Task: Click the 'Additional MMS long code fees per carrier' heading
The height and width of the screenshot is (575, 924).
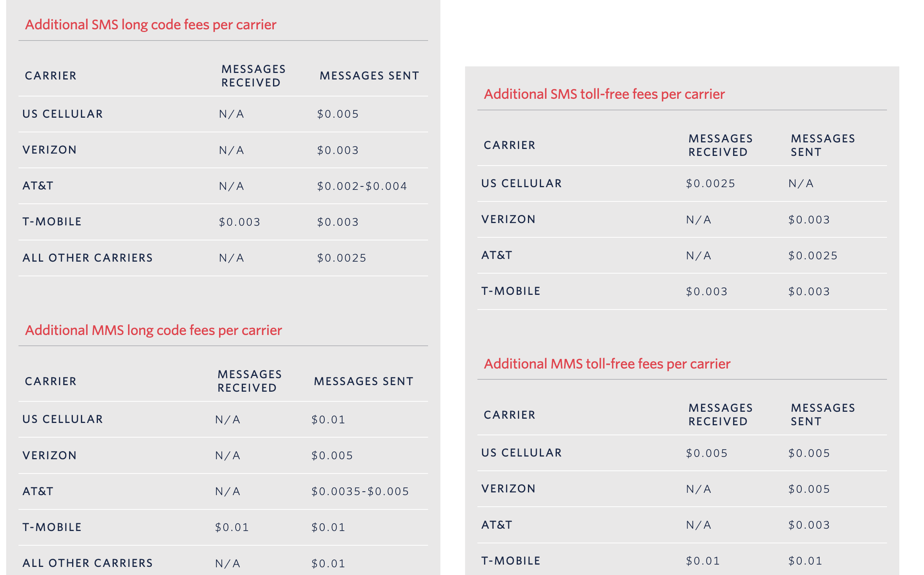Action: (153, 330)
